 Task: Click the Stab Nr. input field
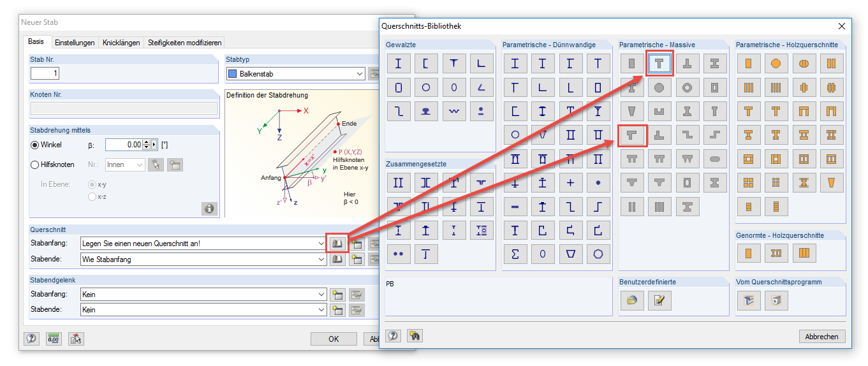(x=45, y=74)
